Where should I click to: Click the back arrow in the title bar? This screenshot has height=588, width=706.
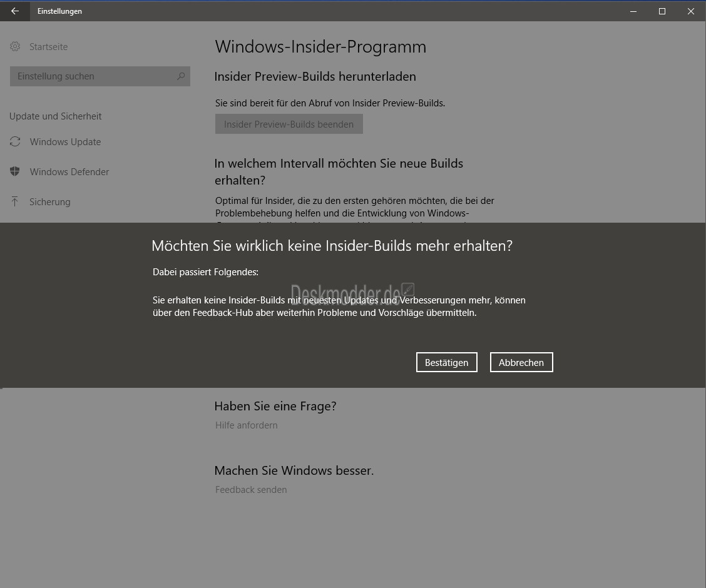(15, 11)
